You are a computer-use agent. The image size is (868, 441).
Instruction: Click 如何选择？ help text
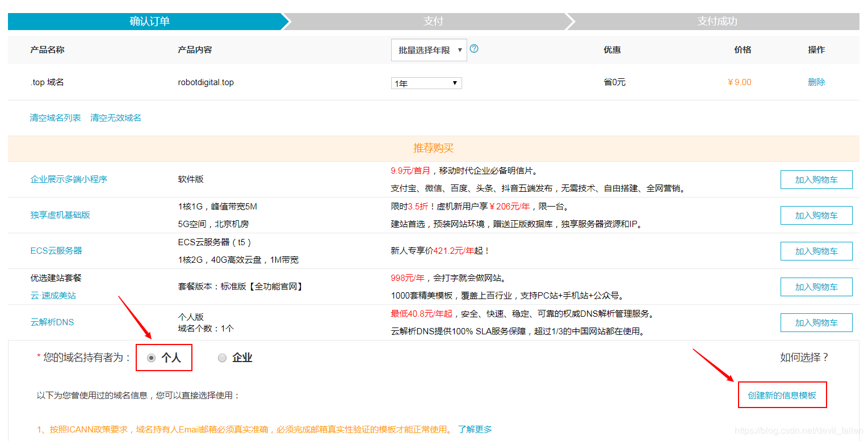(805, 358)
